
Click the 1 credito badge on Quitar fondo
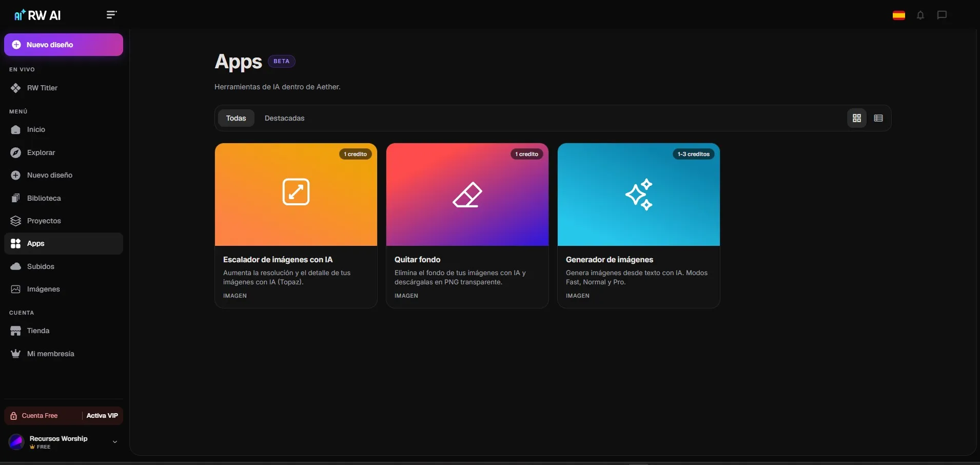[x=527, y=154]
